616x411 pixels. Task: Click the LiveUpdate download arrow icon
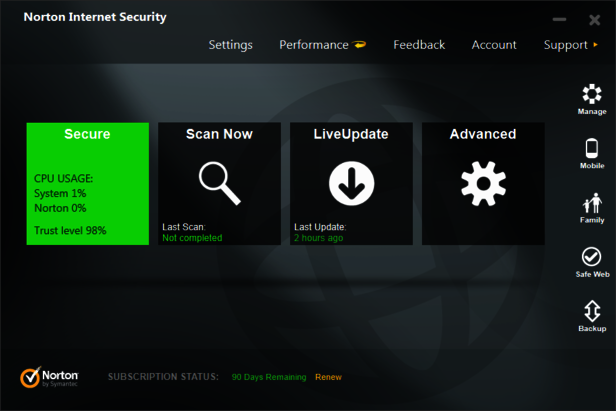[351, 182]
